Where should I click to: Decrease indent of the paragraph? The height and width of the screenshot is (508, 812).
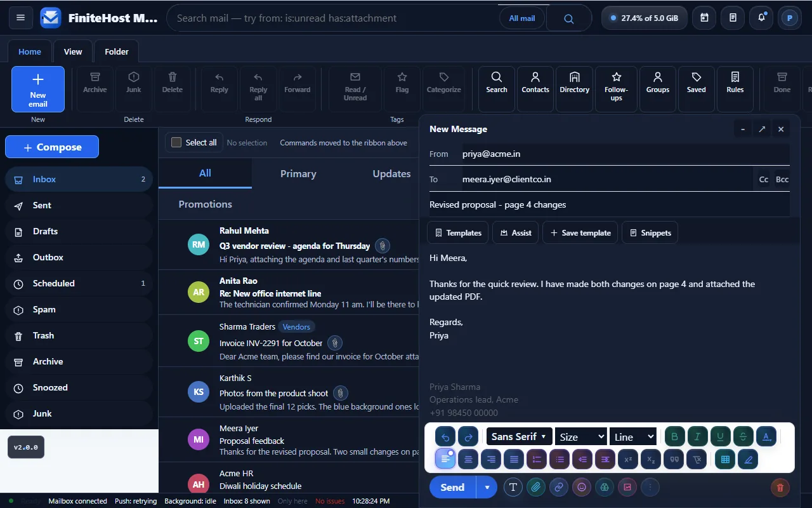click(x=582, y=459)
